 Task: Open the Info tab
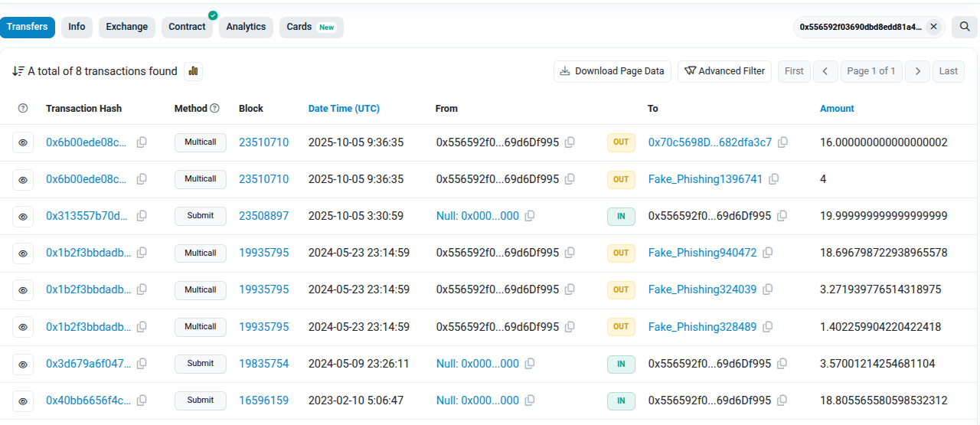click(77, 27)
